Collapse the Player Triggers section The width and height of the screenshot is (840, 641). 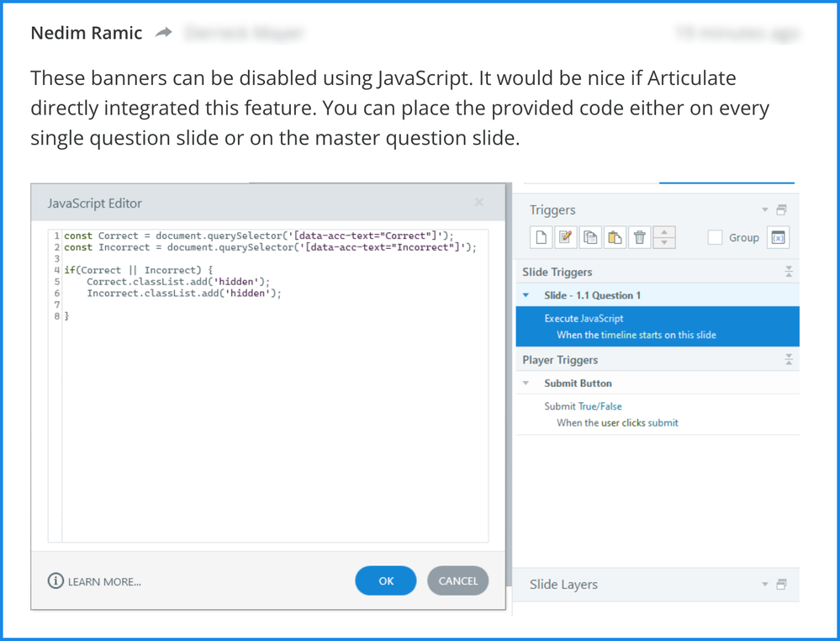pos(788,359)
